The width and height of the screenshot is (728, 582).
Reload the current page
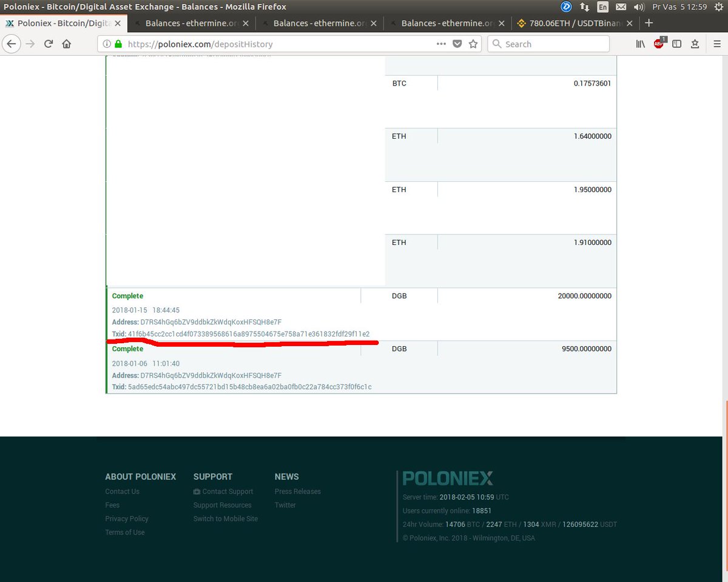[x=49, y=44]
